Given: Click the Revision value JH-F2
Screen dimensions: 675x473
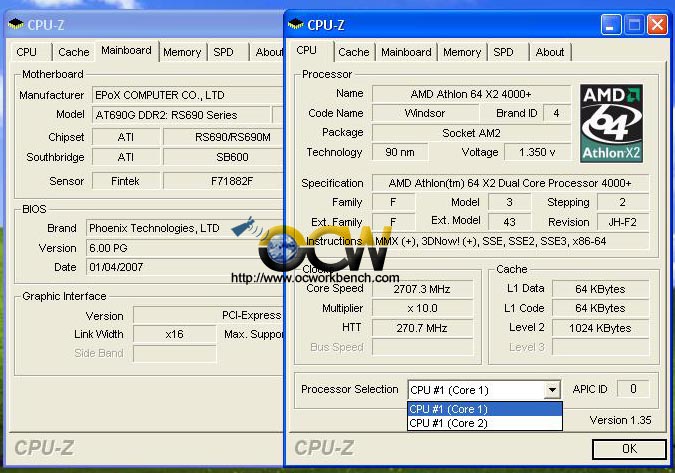Looking at the screenshot, I should pos(622,222).
